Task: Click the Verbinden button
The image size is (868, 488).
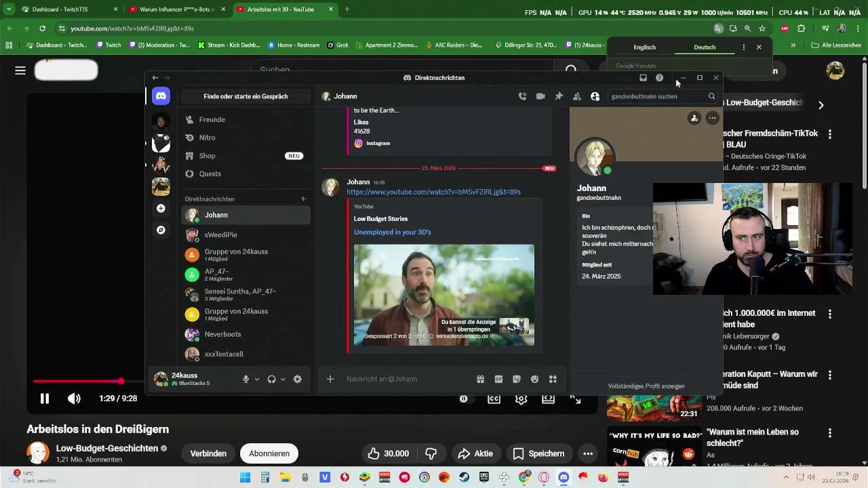Action: [208, 453]
